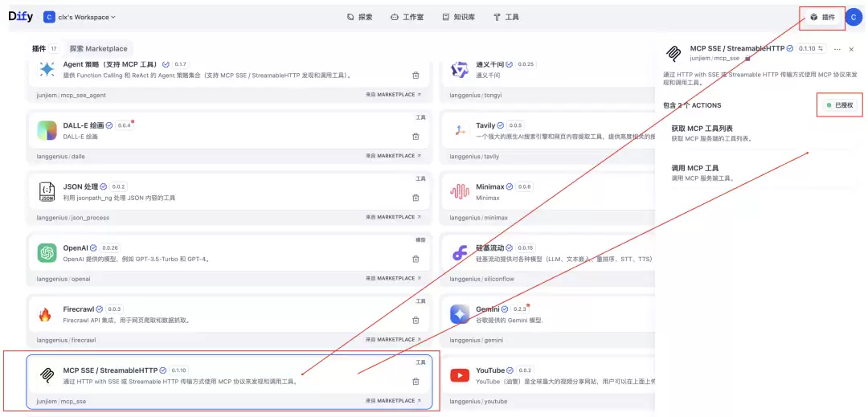Click the DALL-E plugin icon
The width and height of the screenshot is (868, 417).
pos(47,130)
